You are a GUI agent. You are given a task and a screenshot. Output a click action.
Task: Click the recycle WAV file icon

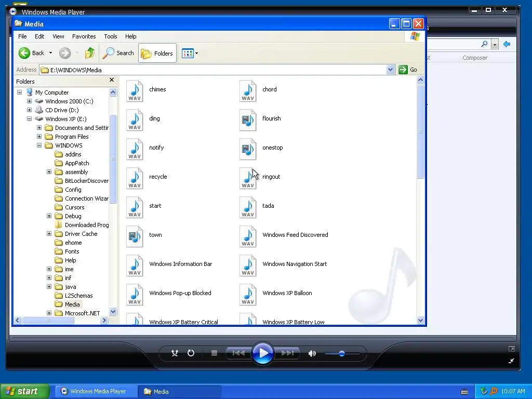pyautogui.click(x=135, y=179)
